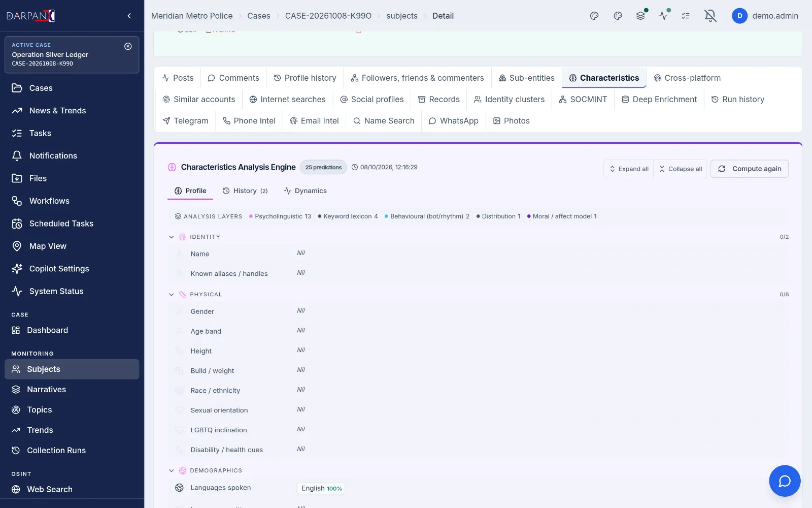
Task: Click the 25 predictions badge
Action: [323, 167]
